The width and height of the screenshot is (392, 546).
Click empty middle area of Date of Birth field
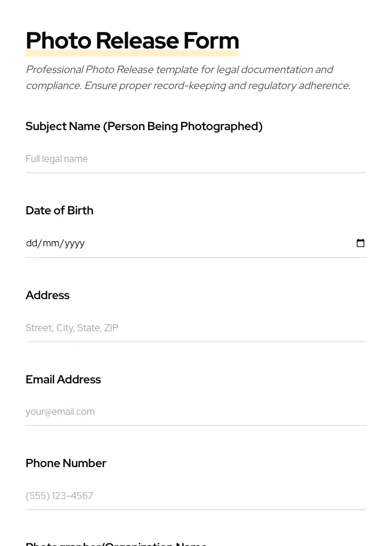tap(213, 243)
